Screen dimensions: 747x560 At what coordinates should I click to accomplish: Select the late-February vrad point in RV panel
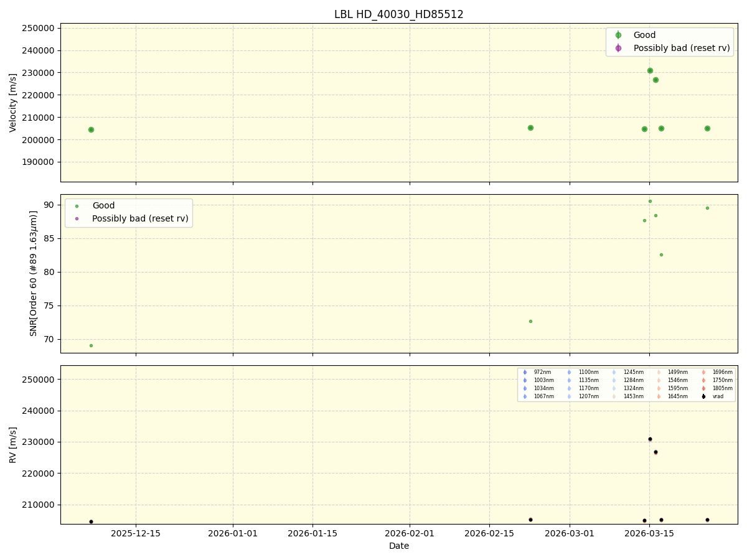[x=530, y=520]
